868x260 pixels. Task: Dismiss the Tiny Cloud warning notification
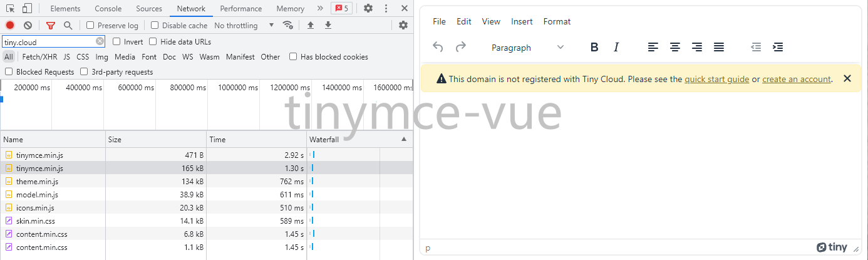[847, 78]
